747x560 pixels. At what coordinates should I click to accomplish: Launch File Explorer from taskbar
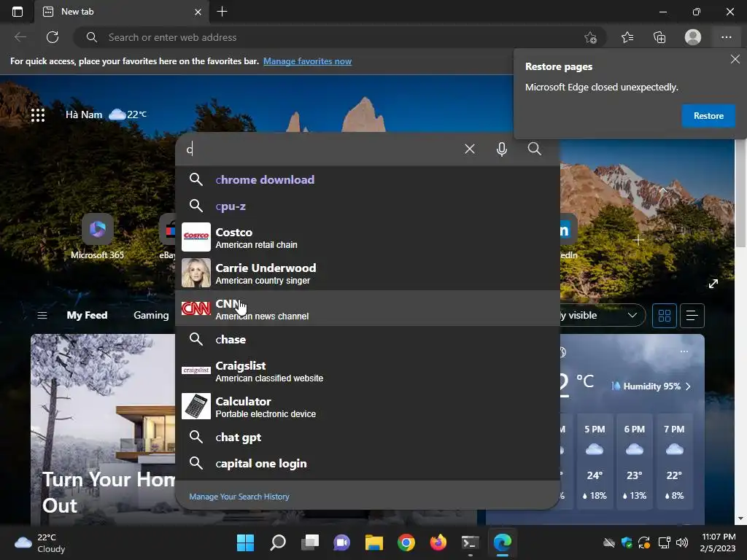pos(374,542)
